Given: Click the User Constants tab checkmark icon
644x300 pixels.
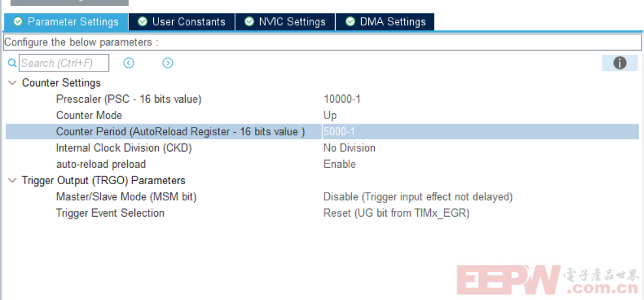Looking at the screenshot, I should point(142,22).
